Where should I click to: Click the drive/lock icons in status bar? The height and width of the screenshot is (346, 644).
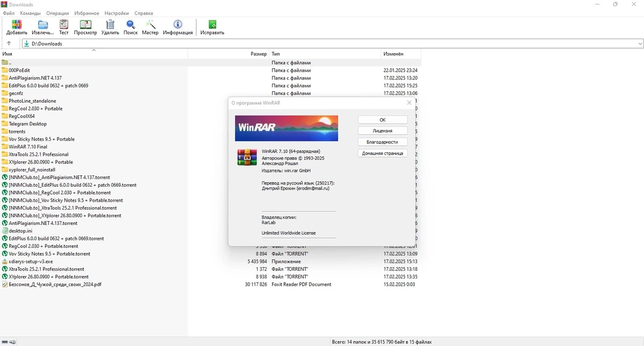coord(9,342)
